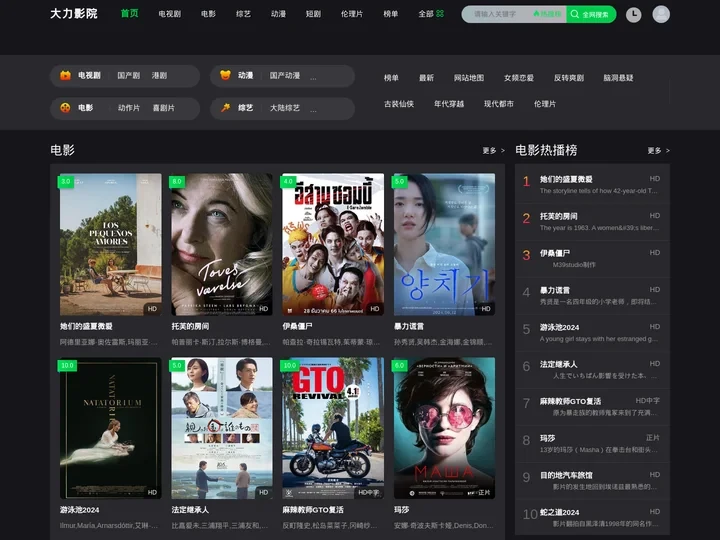Expand the ellipsis after 国产动漫
Image resolution: width=720 pixels, height=540 pixels.
pos(313,77)
